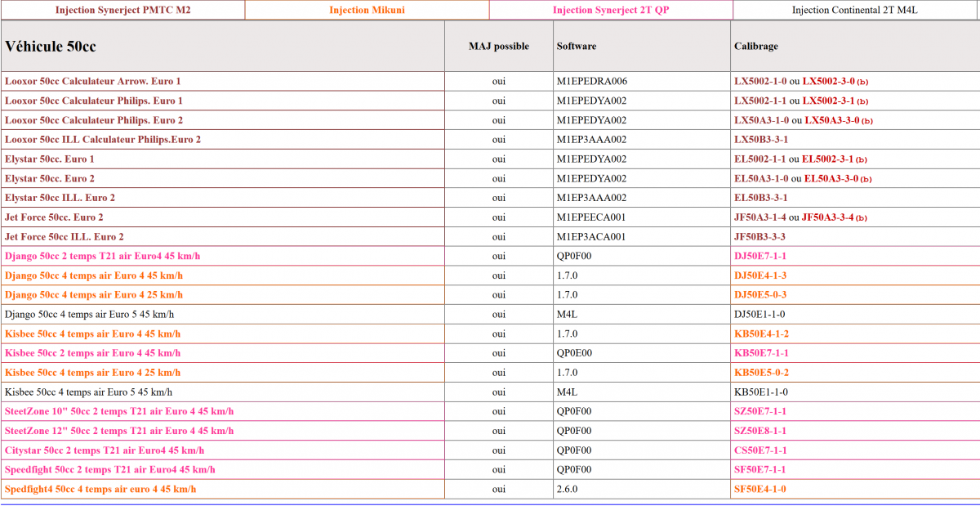Image resolution: width=980 pixels, height=506 pixels.
Task: Select the Elystar 50cc. Euro 2 row
Action: (x=50, y=178)
